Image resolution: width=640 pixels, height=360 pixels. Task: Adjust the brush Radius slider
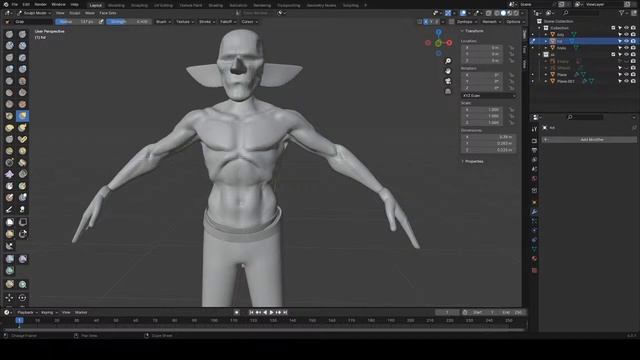point(77,22)
